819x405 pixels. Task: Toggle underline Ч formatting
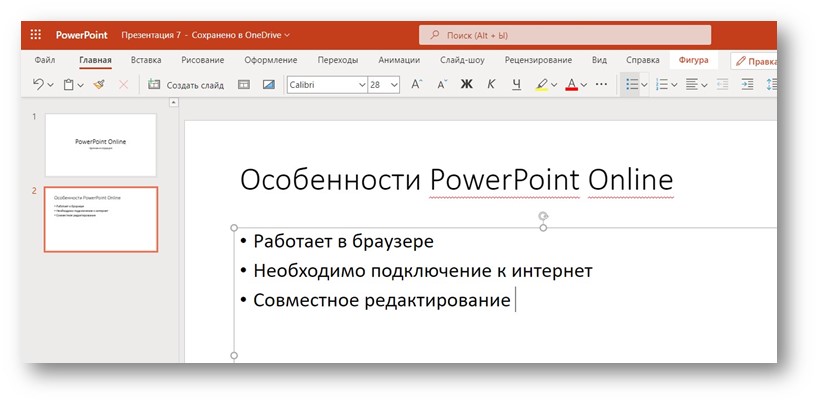click(x=516, y=84)
